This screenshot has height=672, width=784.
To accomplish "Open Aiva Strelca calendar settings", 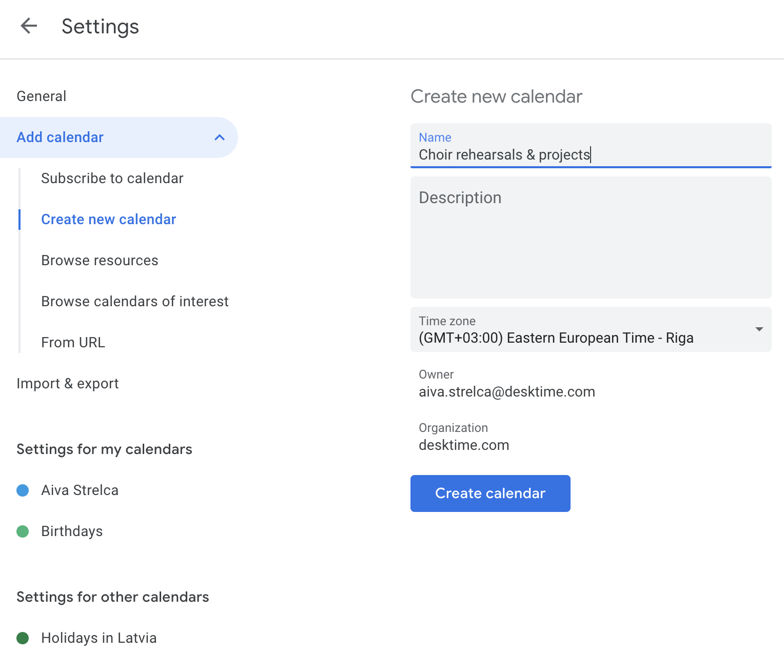I will pos(80,490).
